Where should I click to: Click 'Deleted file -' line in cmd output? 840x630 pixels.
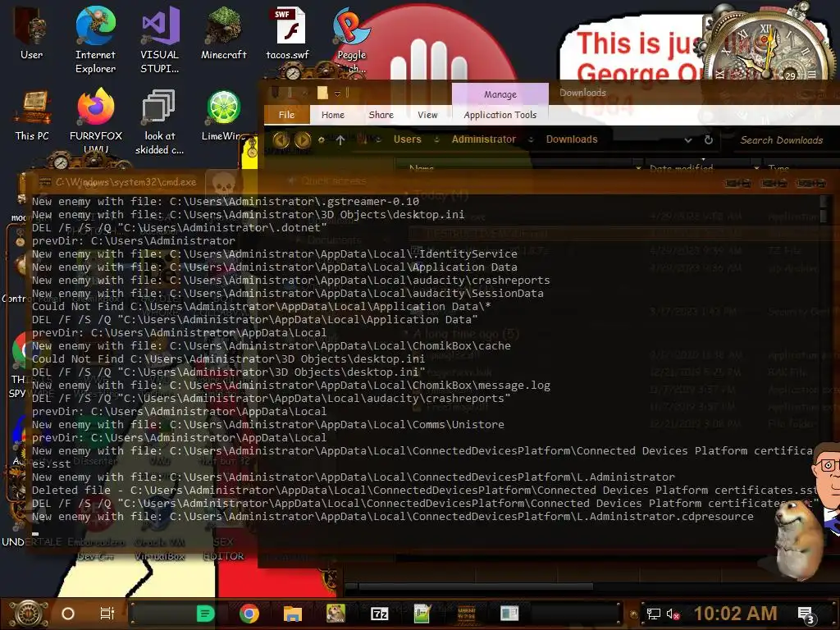tap(426, 491)
